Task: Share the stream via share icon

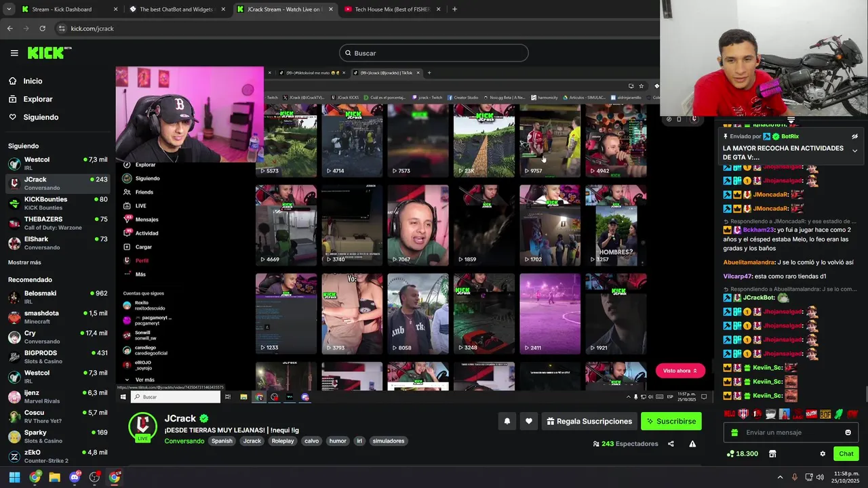Action: pos(671,444)
